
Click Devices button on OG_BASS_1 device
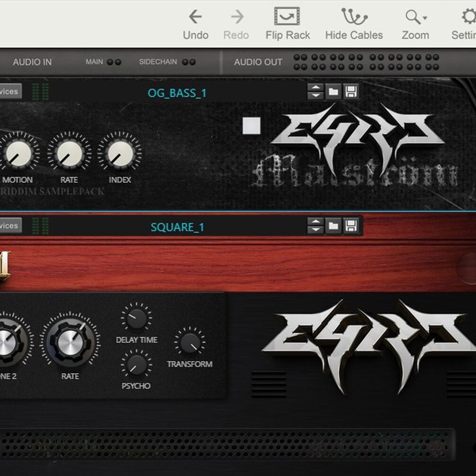tap(10, 91)
